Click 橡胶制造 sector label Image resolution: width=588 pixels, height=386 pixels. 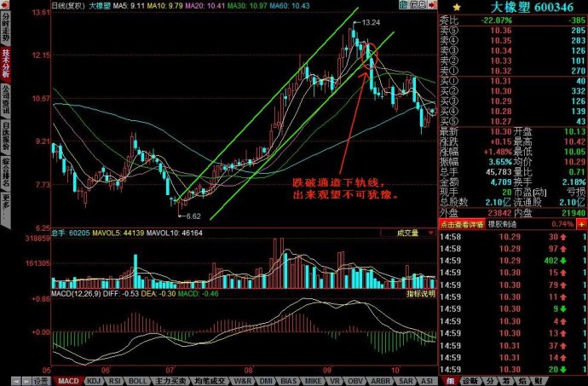pos(502,224)
